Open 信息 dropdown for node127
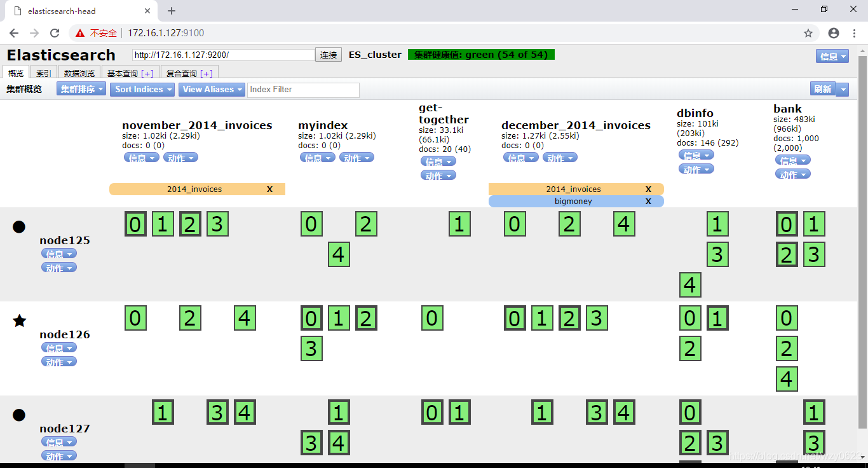868x468 pixels. (x=58, y=442)
